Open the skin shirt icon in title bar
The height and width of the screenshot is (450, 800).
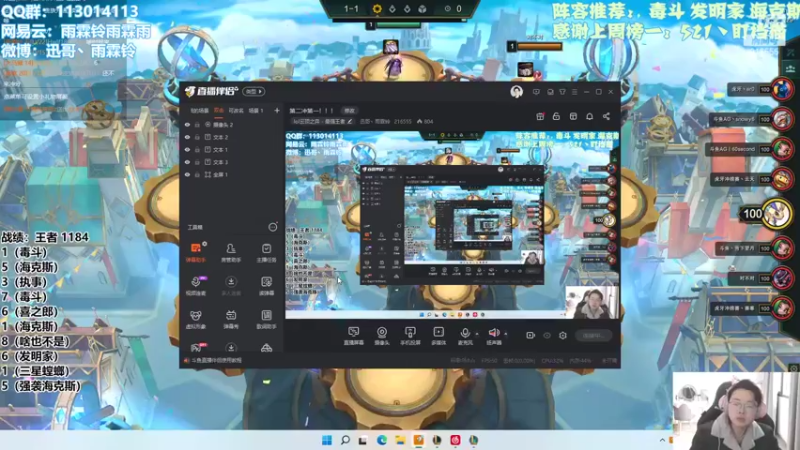point(562,92)
